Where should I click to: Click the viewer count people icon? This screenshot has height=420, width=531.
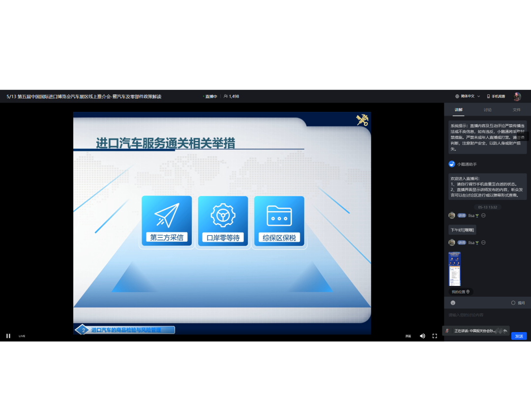point(226,96)
